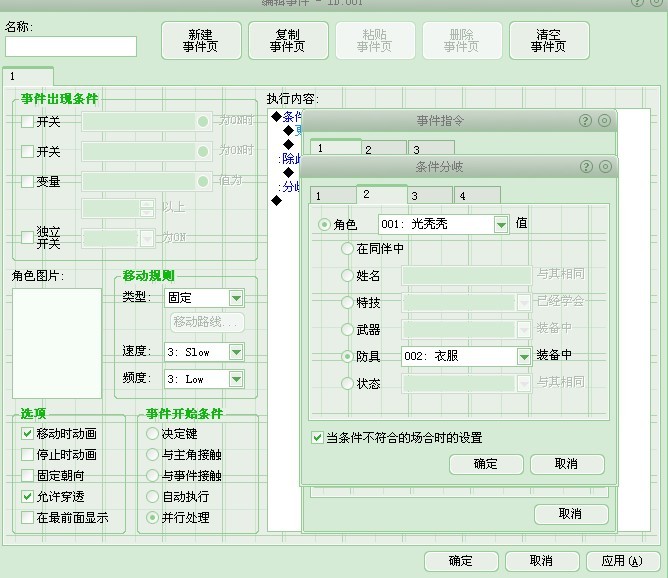Switch to tab 3 in 条件分歧
The height and width of the screenshot is (578, 668).
coord(431,196)
